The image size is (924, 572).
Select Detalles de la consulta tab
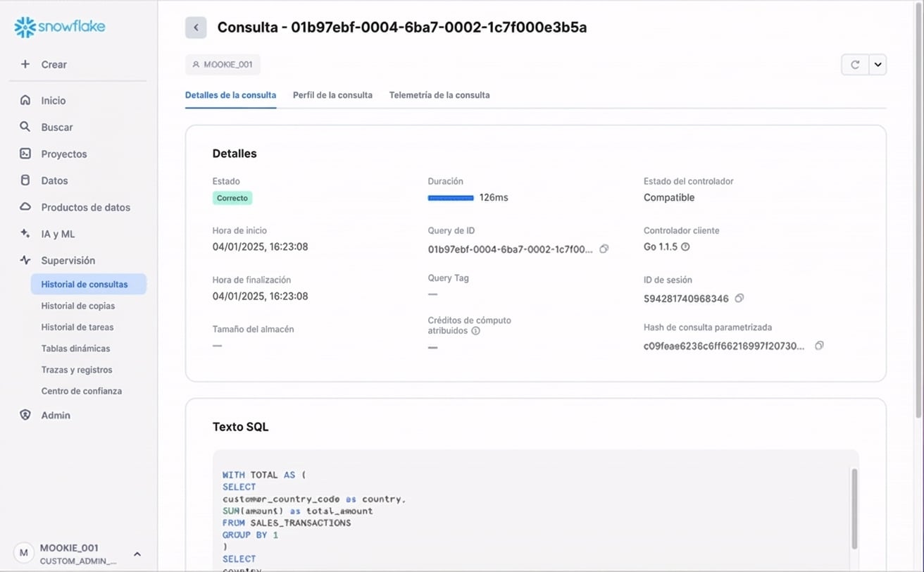pos(230,95)
